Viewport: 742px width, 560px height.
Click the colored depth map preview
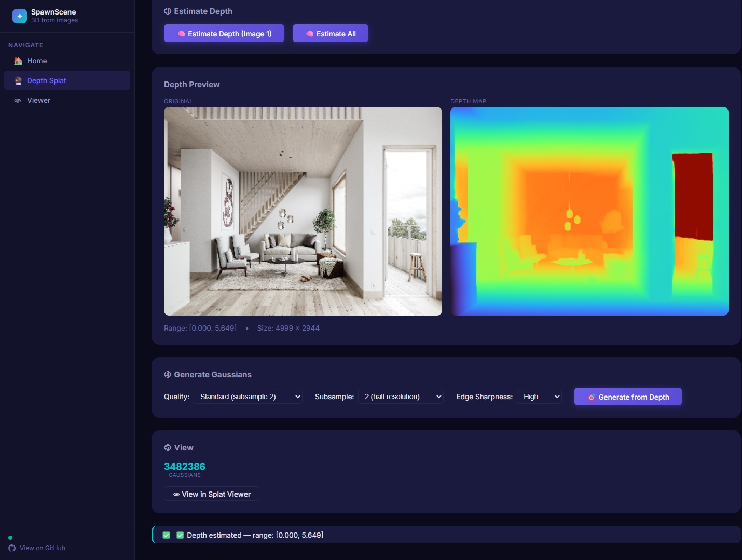click(x=589, y=211)
